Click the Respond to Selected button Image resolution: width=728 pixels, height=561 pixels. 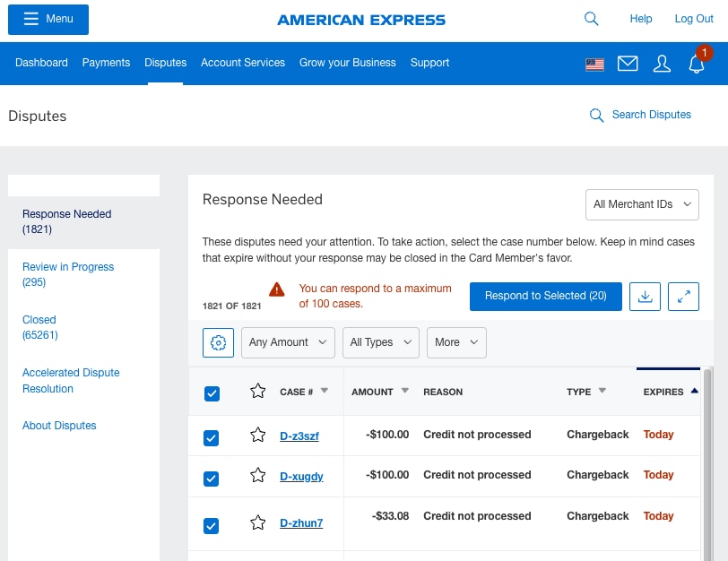point(546,296)
